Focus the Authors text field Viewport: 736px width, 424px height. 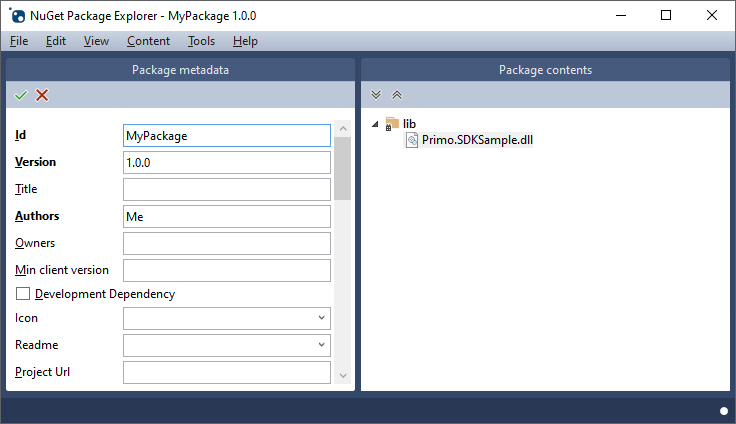227,216
